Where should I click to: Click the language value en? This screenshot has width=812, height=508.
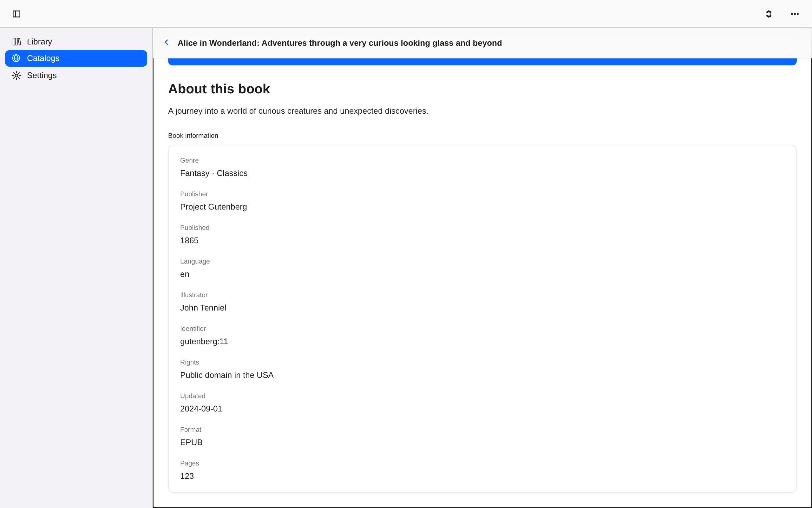point(185,274)
